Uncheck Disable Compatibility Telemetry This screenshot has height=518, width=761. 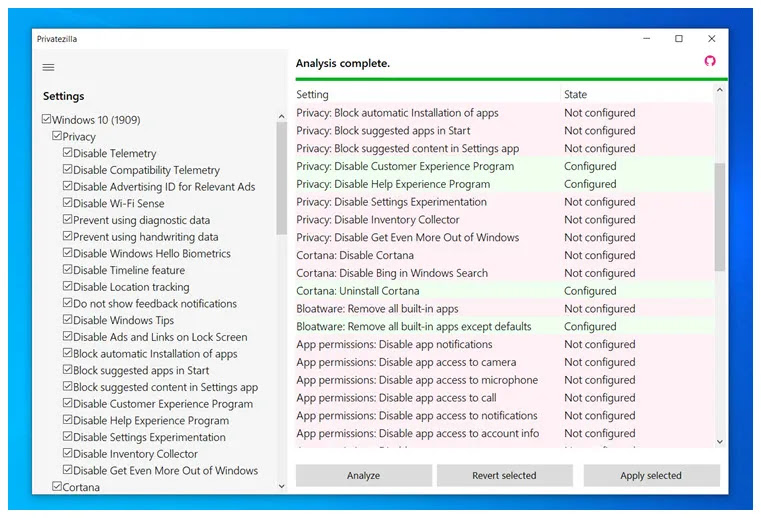coord(67,169)
